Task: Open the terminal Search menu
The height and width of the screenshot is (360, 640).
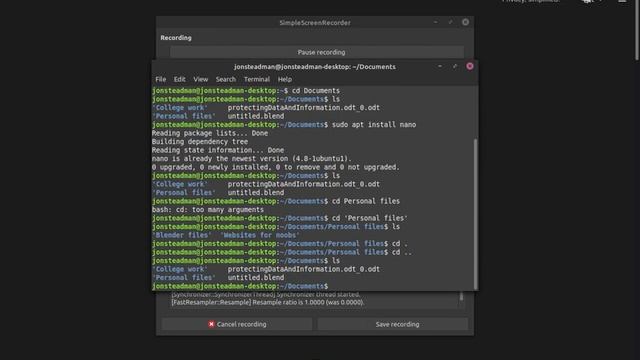Action: coord(226,79)
